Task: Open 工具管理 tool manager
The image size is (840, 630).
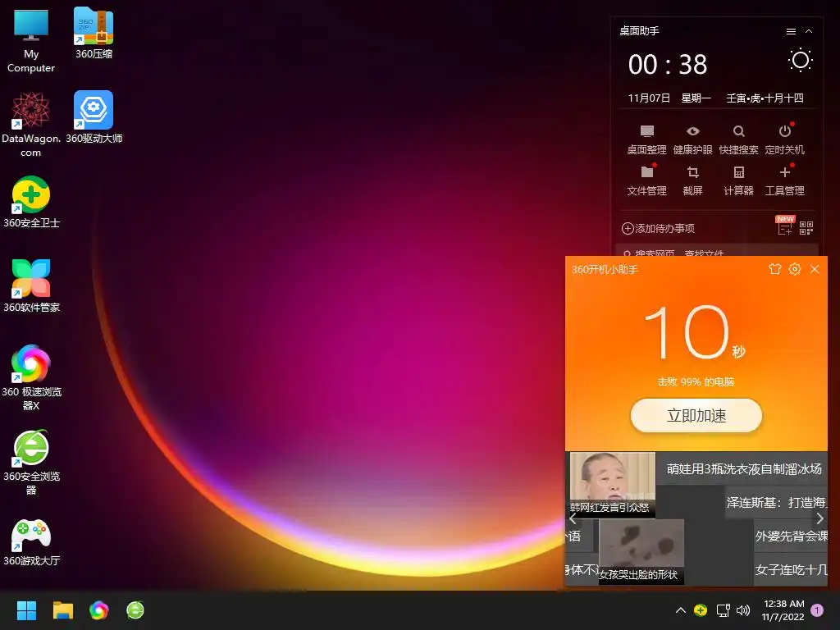Action: coord(785,180)
